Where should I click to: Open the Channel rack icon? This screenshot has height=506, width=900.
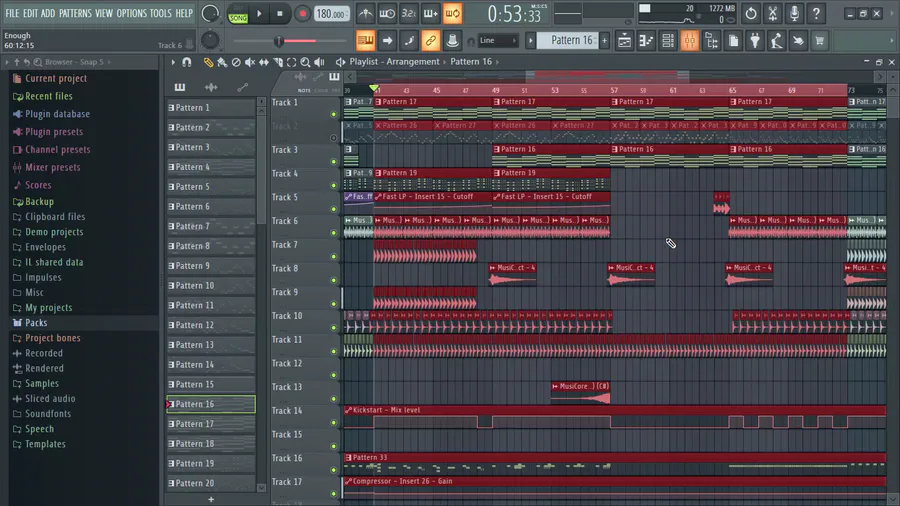(668, 41)
